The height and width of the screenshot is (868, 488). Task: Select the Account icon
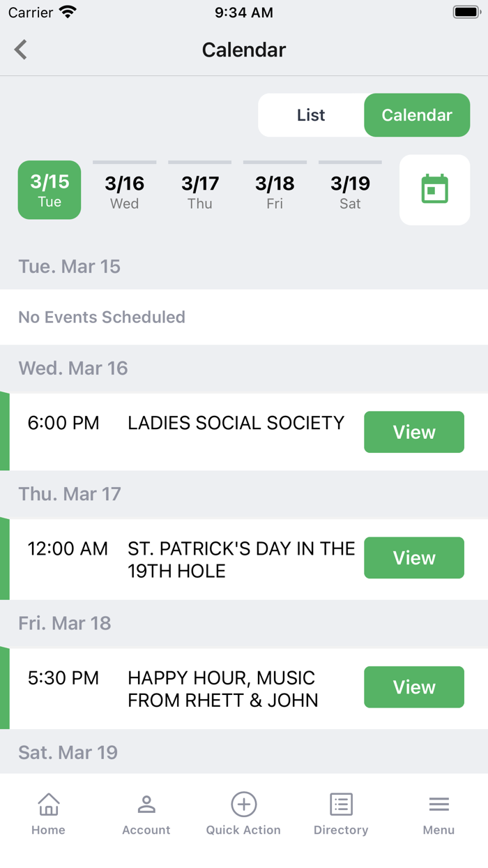click(x=146, y=811)
